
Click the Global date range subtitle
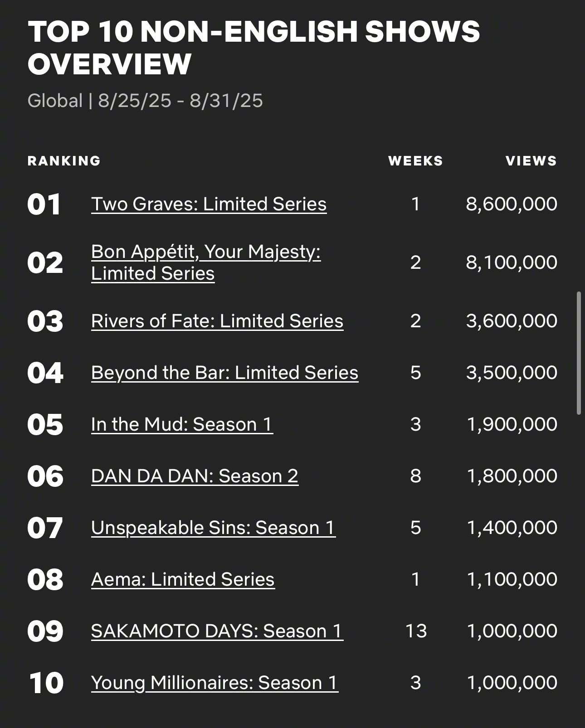145,101
